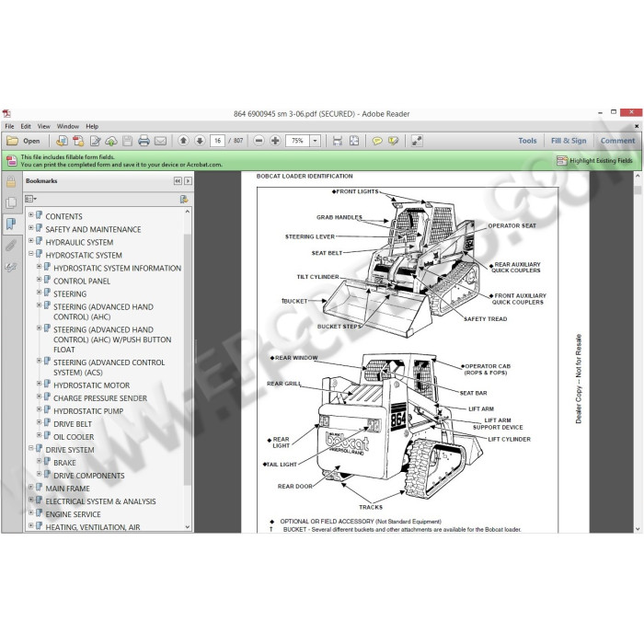Expand the CONTROL PANEL bookmark

(39, 280)
